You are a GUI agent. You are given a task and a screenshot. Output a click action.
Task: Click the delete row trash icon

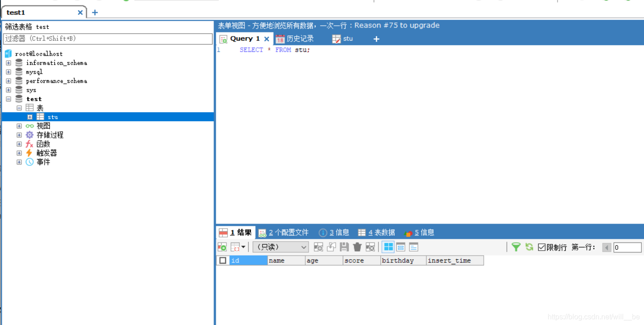(358, 247)
